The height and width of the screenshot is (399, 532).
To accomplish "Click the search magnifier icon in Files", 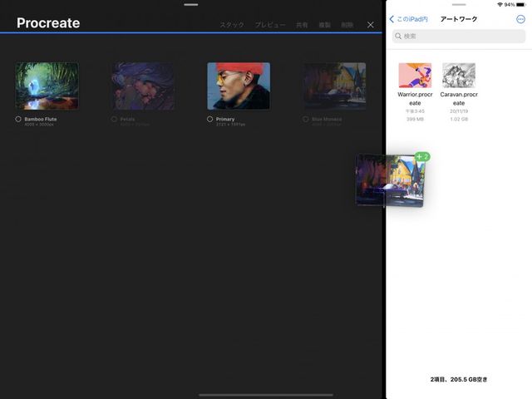I will (398, 36).
